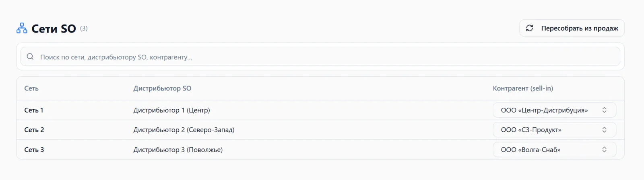Click the refresh arrows icon in Пересобрать button

(530, 28)
